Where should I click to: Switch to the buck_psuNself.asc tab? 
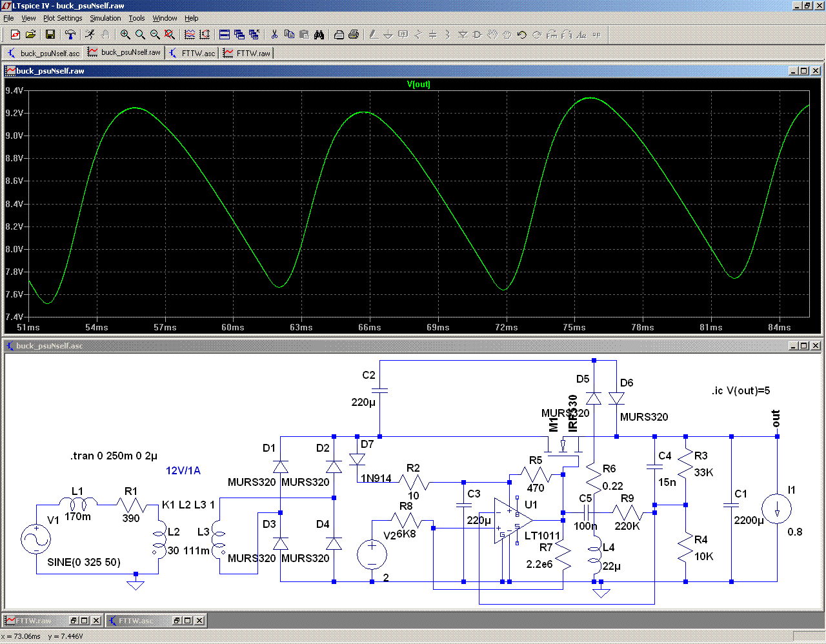pyautogui.click(x=44, y=53)
